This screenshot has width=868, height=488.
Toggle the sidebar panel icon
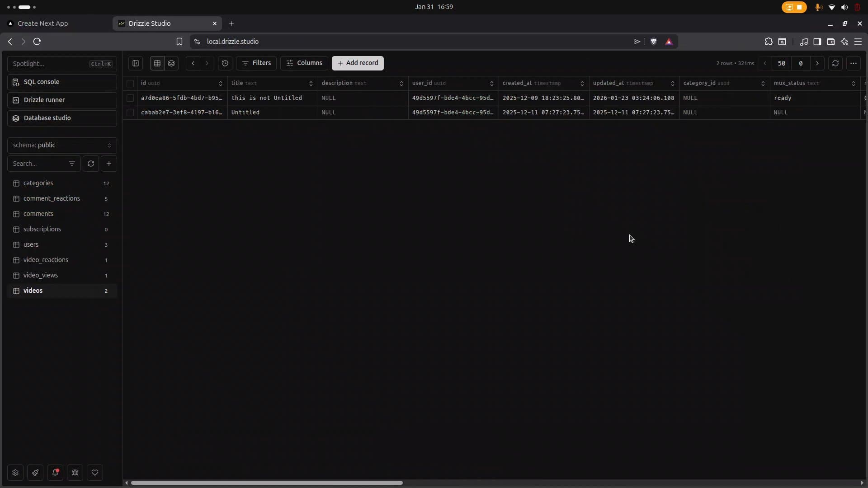coord(136,63)
